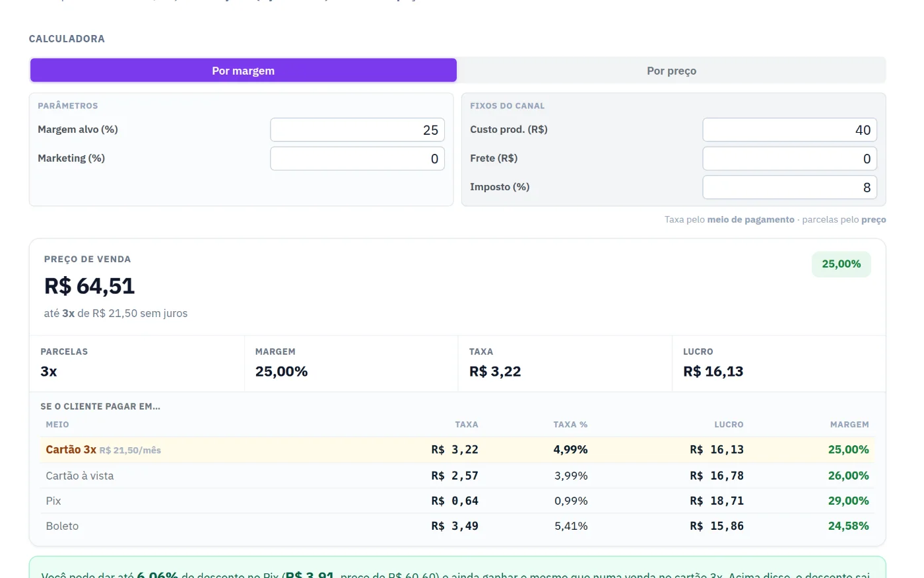Edit the Frete (R$) input
This screenshot has width=924, height=578.
(789, 159)
